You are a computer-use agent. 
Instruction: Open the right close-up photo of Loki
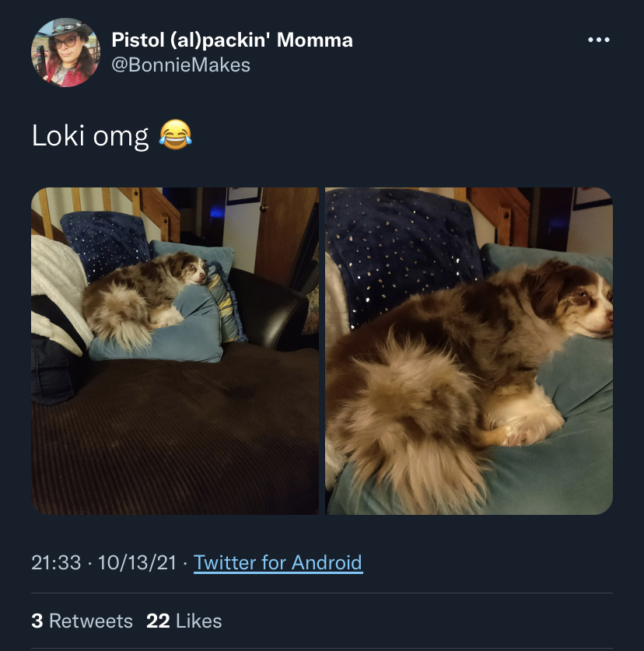pyautogui.click(x=469, y=351)
